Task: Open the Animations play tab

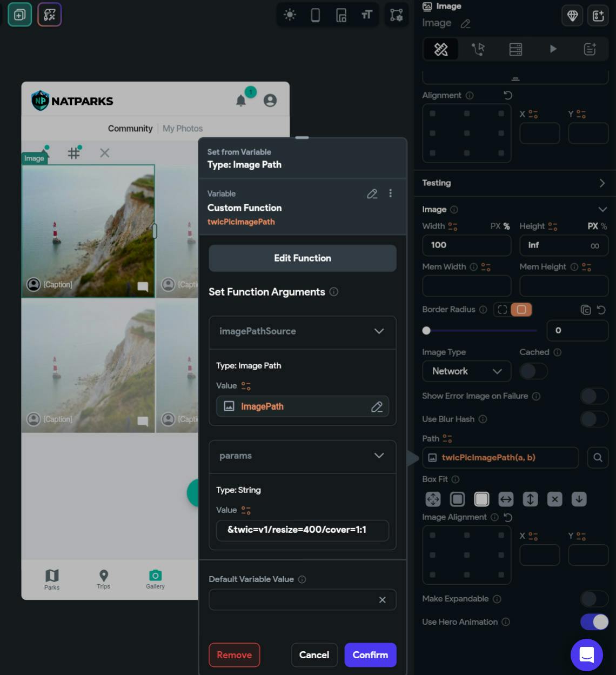Action: (553, 49)
